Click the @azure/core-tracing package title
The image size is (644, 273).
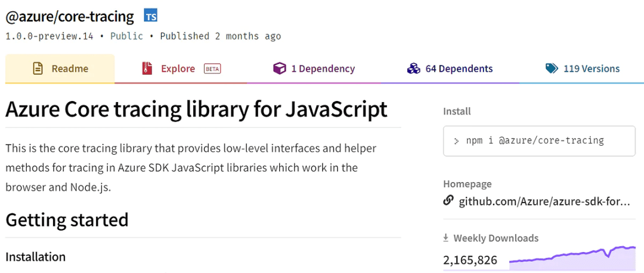point(70,16)
